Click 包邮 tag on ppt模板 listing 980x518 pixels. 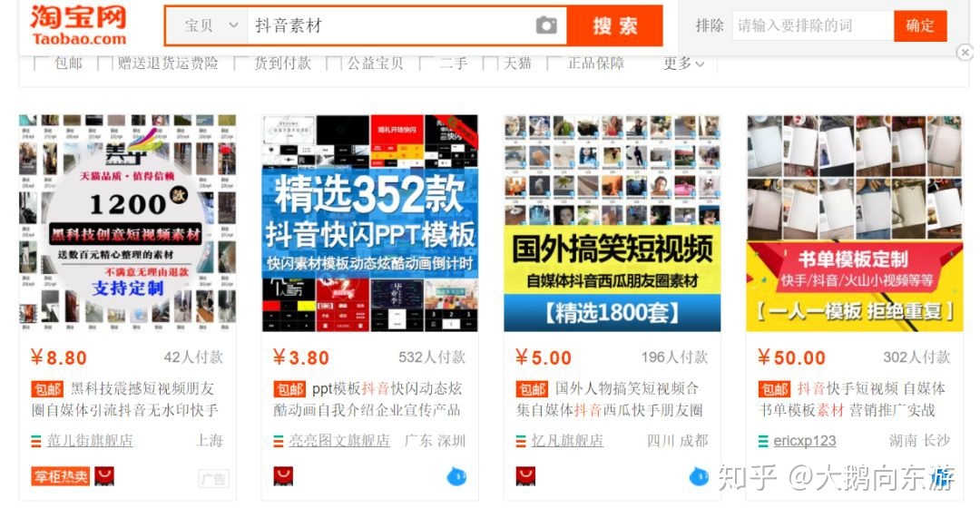[x=290, y=389]
